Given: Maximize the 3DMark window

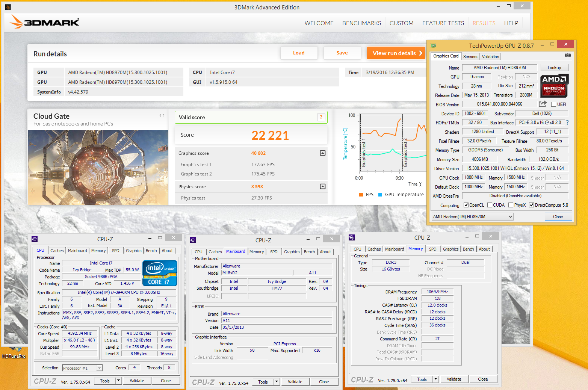Looking at the screenshot, I should [x=509, y=6].
